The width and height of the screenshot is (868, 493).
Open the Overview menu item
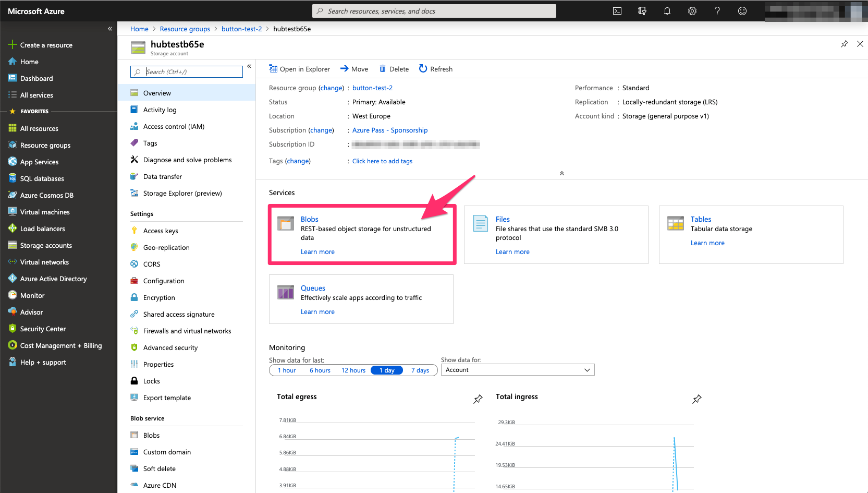(x=187, y=93)
